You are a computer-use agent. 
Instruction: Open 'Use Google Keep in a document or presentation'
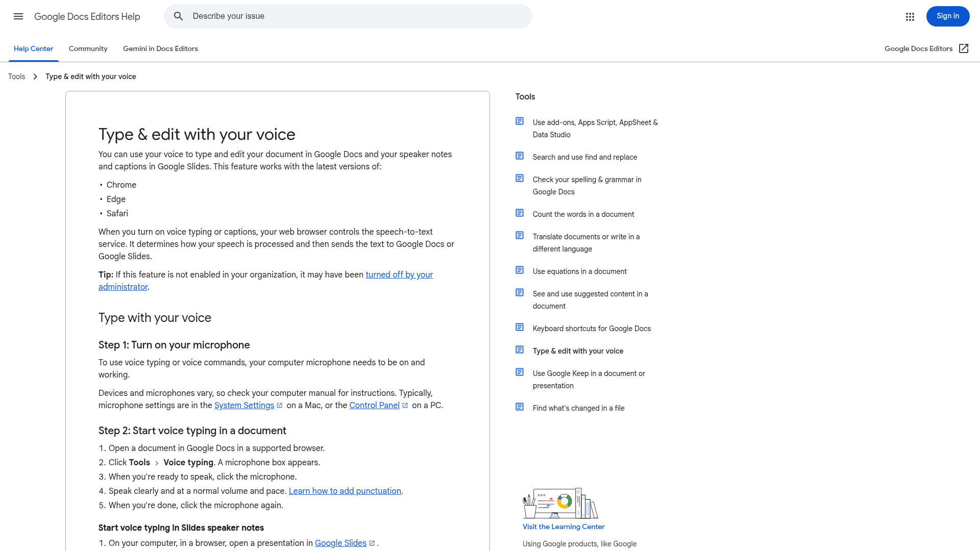tap(589, 380)
